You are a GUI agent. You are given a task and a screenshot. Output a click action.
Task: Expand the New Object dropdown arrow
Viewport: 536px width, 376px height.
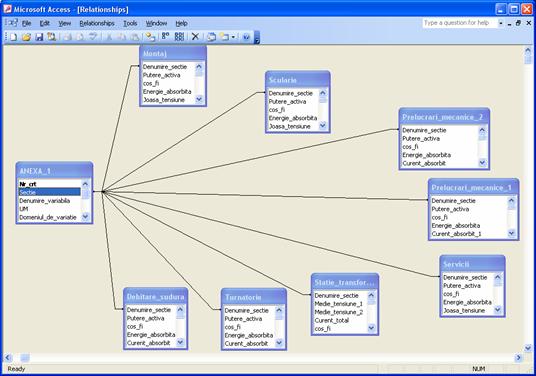pos(233,37)
